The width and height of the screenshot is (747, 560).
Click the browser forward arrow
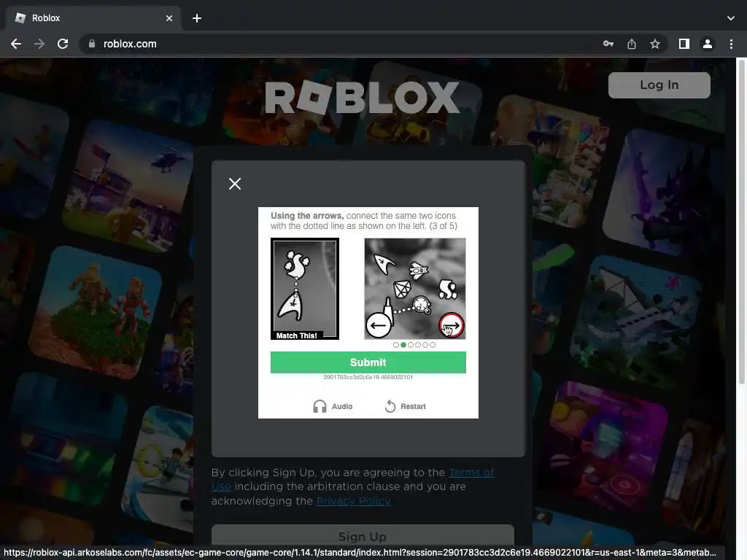tap(39, 44)
